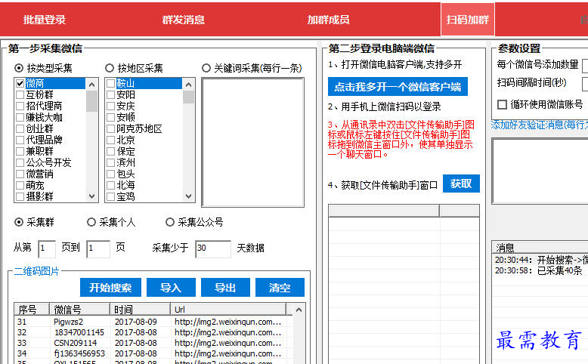Check the 微营销 checkbox
588x364 pixels.
[20, 174]
